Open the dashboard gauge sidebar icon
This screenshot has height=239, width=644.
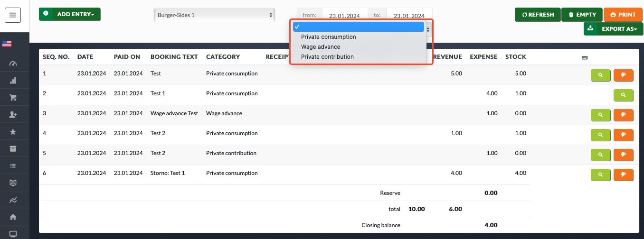(13, 64)
